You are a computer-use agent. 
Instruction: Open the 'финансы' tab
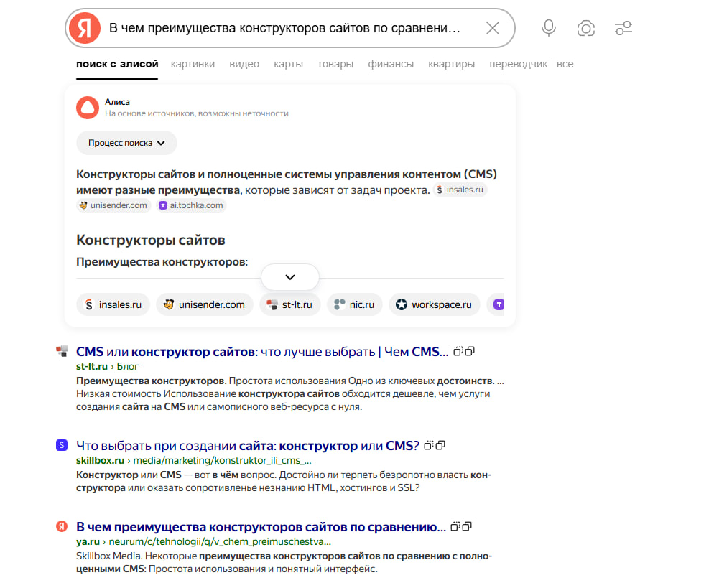(x=391, y=64)
